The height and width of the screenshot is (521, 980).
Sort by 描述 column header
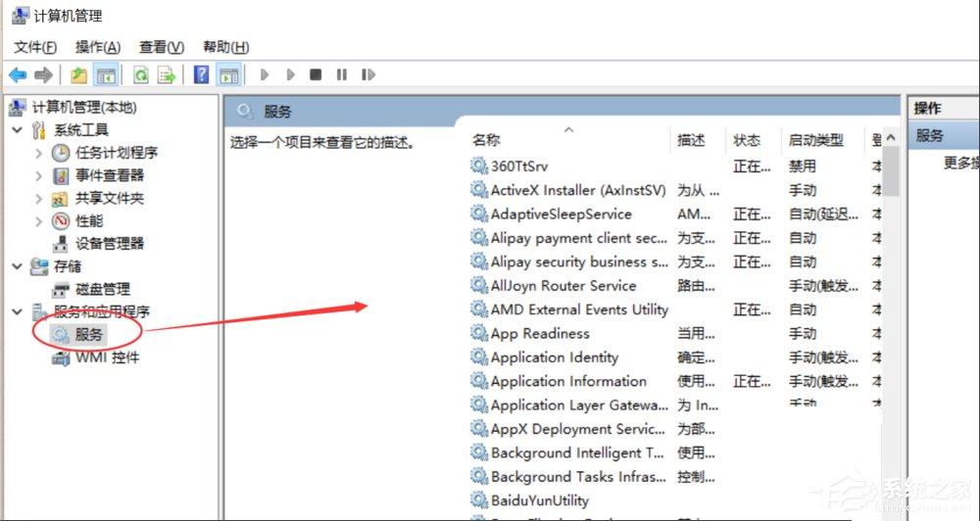click(x=691, y=141)
